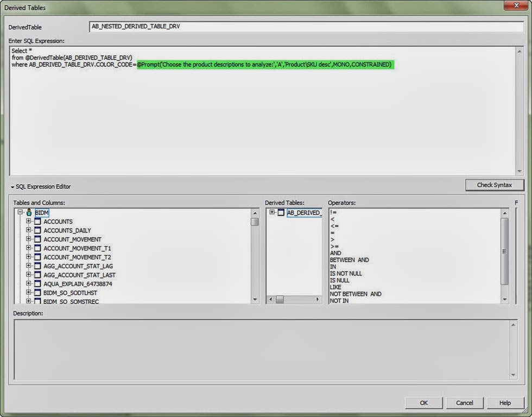Click the ACCOUNT_MOVEMENT_T2 table icon
This screenshot has width=532, height=417.
point(37,257)
